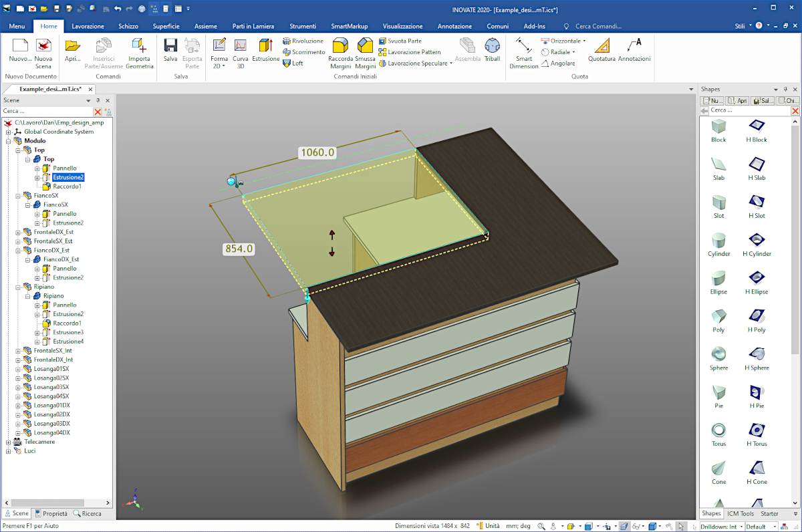Screen dimensions: 802x532
Task: Open the Proprietà tab in Scene panel
Action: click(x=51, y=513)
